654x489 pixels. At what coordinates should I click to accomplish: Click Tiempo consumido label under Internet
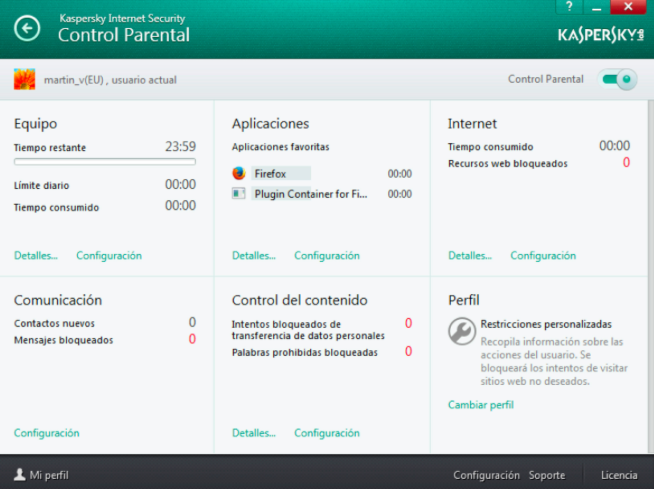pyautogui.click(x=490, y=147)
